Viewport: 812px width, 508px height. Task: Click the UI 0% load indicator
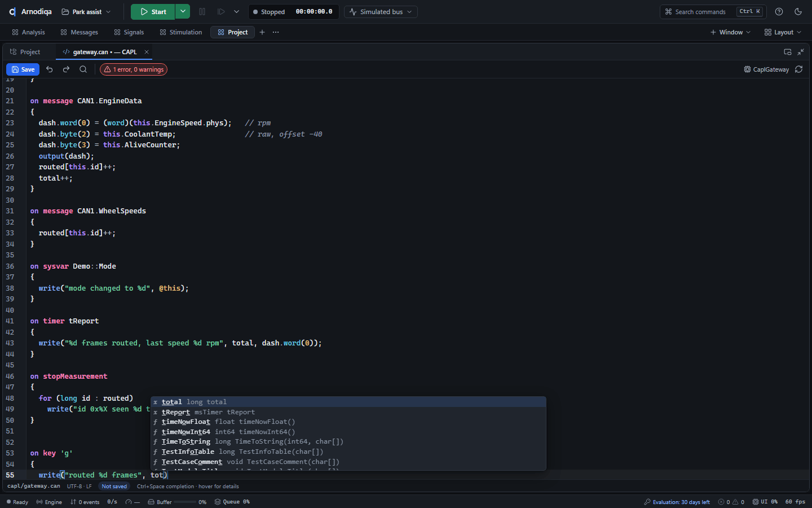(x=765, y=502)
